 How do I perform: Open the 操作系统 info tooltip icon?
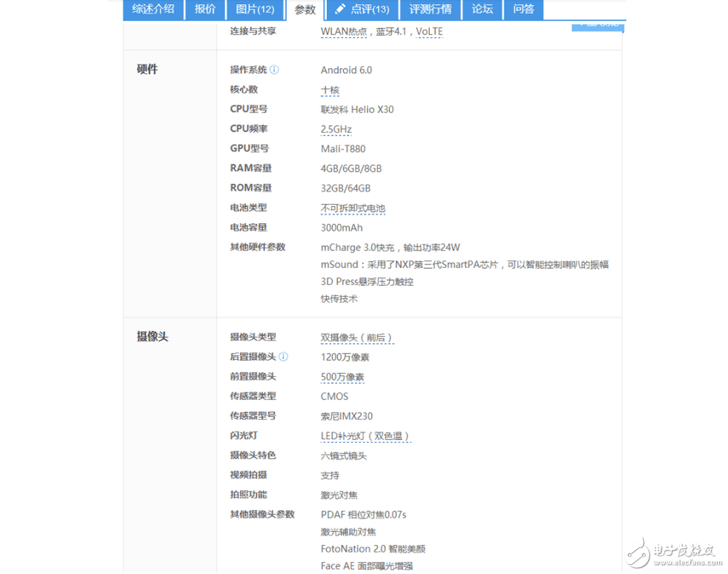tap(274, 69)
